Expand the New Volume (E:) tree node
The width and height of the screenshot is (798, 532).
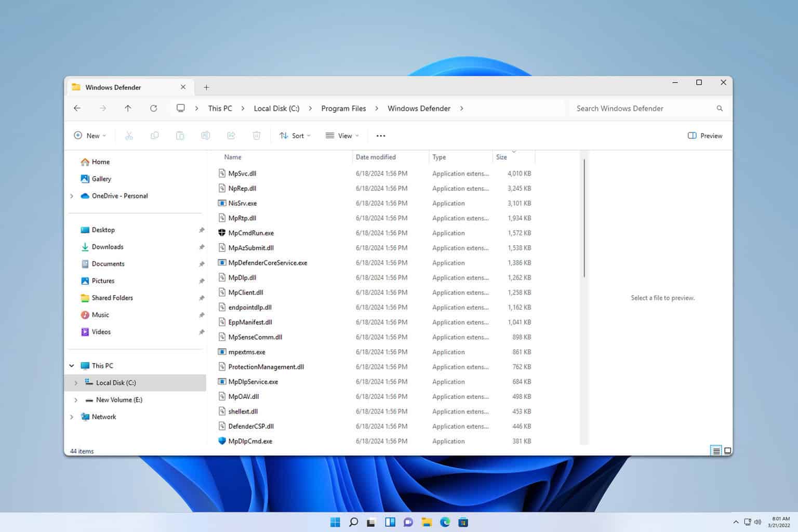coord(76,400)
